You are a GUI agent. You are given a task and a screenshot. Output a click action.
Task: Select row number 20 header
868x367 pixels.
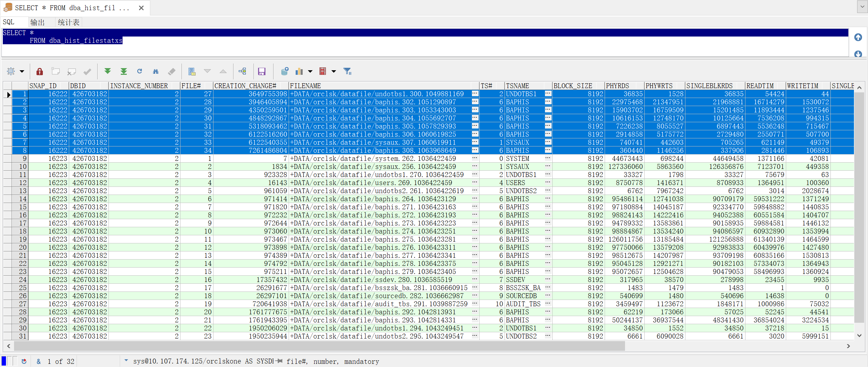pos(20,247)
